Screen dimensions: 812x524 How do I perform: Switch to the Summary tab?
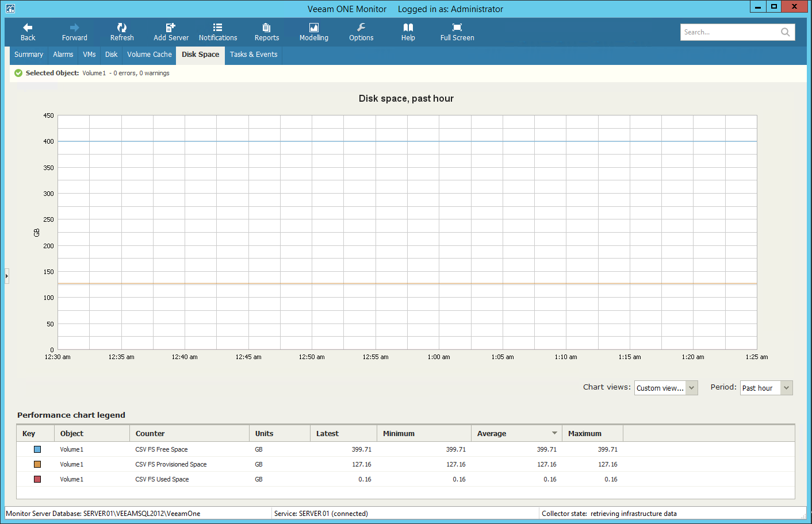[29, 55]
